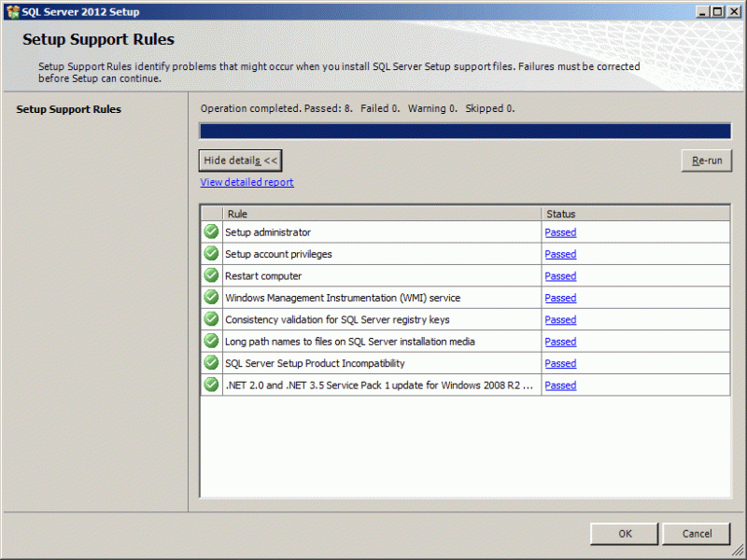Open the detailed report
This screenshot has width=747, height=560.
pyautogui.click(x=247, y=181)
